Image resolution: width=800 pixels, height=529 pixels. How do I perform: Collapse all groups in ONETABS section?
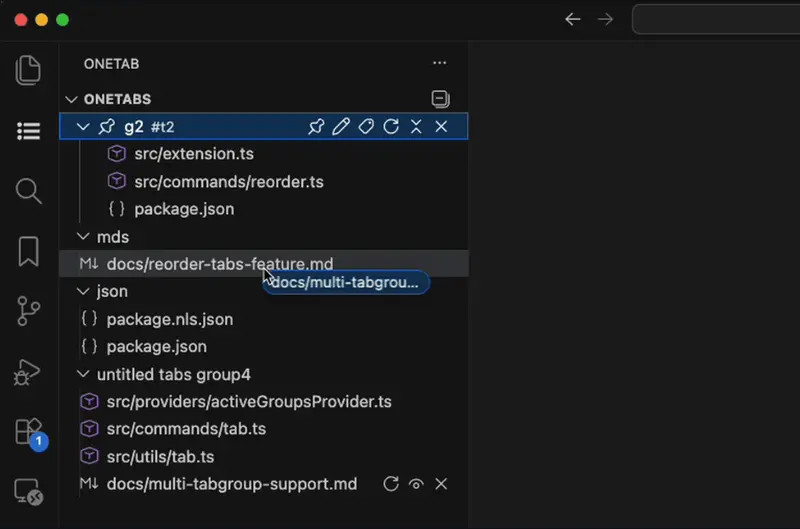440,98
